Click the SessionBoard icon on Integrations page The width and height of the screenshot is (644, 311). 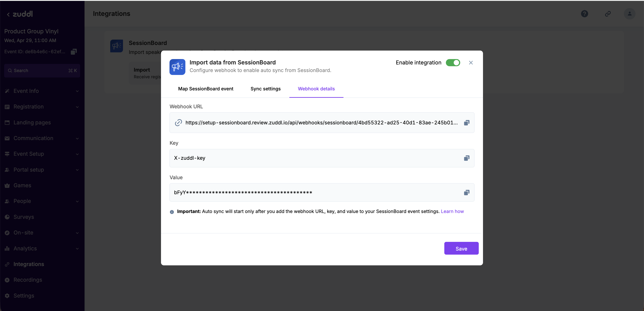coord(117,46)
